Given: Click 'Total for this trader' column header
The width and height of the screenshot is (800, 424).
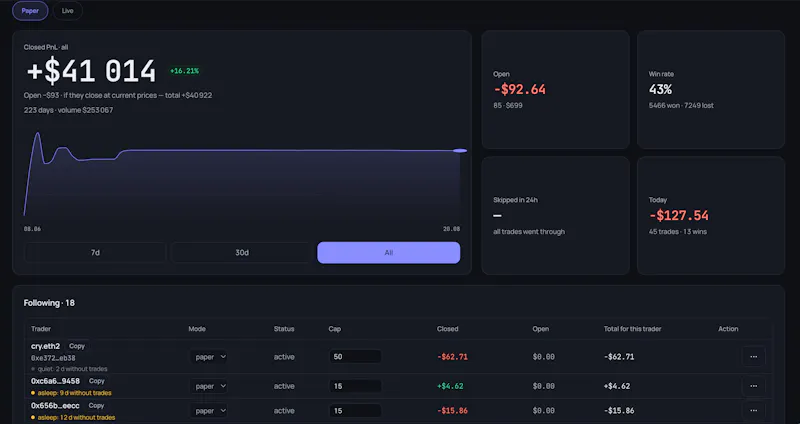Looking at the screenshot, I should (633, 329).
